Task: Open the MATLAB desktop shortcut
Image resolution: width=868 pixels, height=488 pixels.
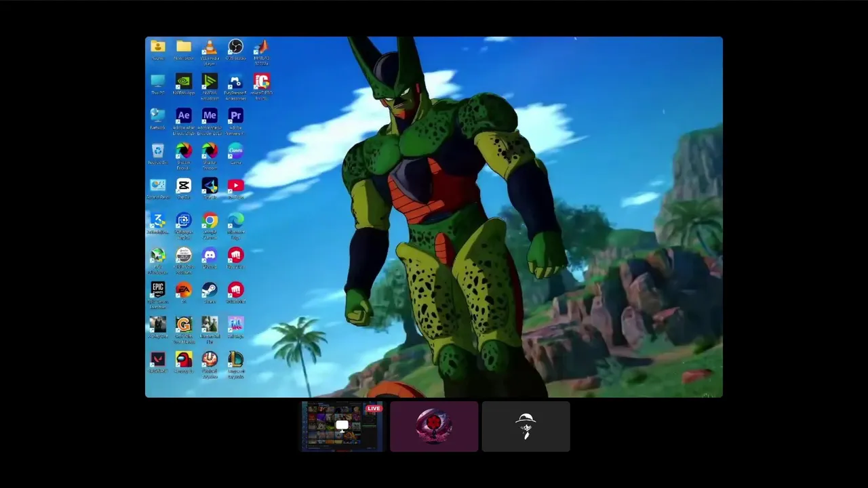Action: [261, 51]
